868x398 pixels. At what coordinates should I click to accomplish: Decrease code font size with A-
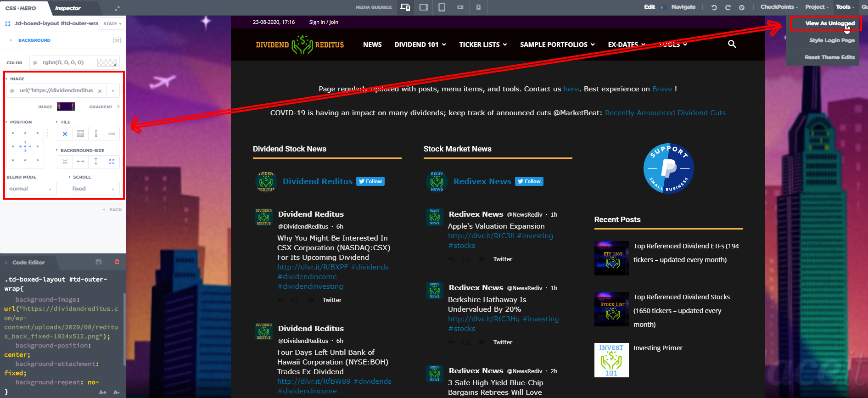(117, 392)
